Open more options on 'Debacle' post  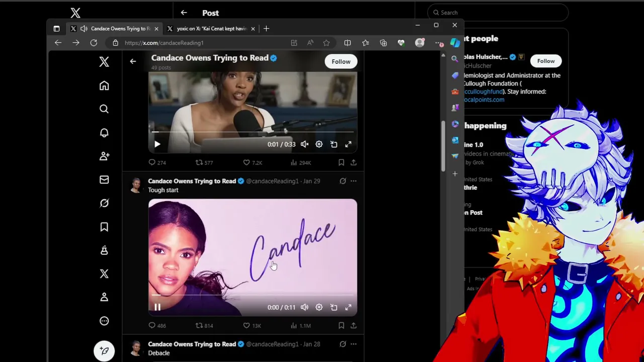pos(354,344)
